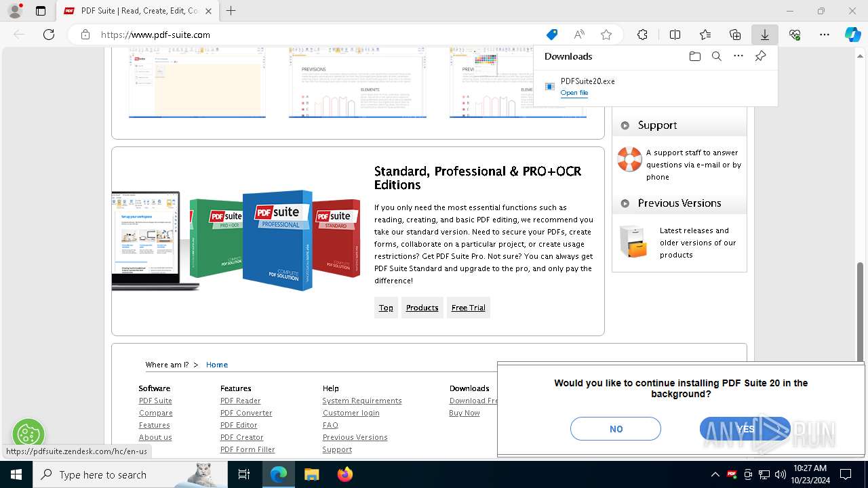The height and width of the screenshot is (488, 868).
Task: Open the System Requirements link
Action: click(x=362, y=401)
